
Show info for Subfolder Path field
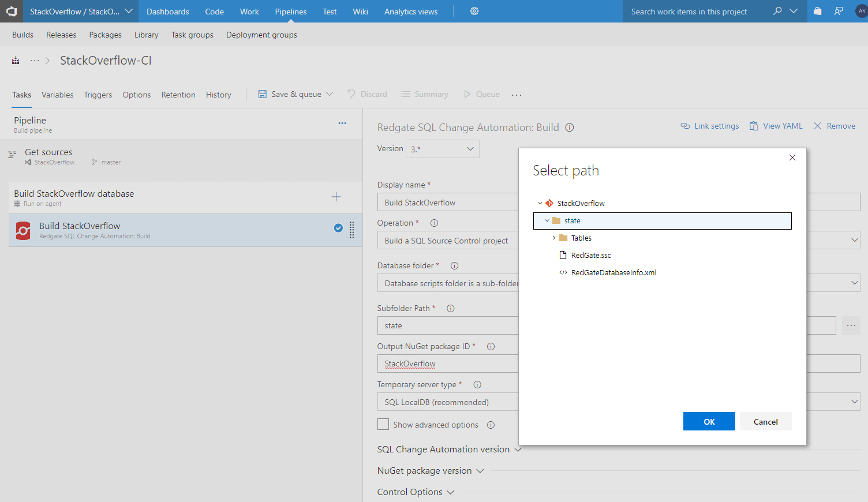click(451, 309)
